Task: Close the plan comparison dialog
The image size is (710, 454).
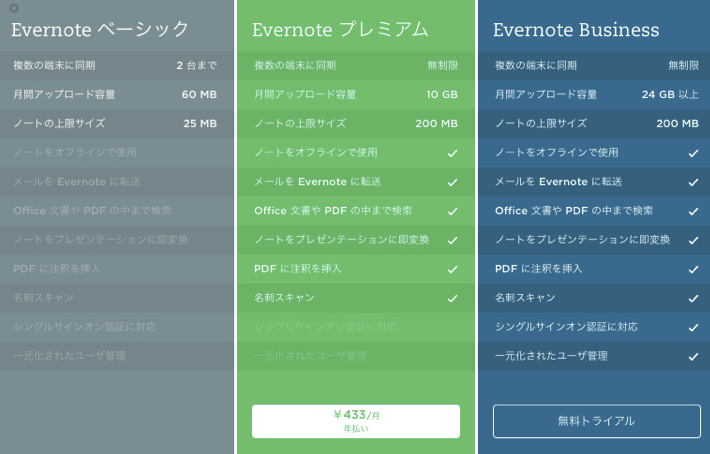Action: [x=14, y=8]
